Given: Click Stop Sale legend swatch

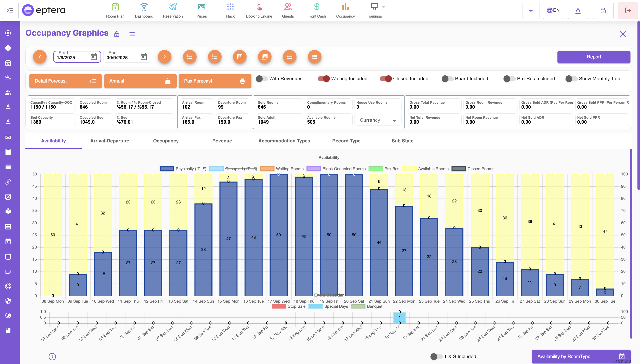Looking at the screenshot, I should (x=279, y=306).
